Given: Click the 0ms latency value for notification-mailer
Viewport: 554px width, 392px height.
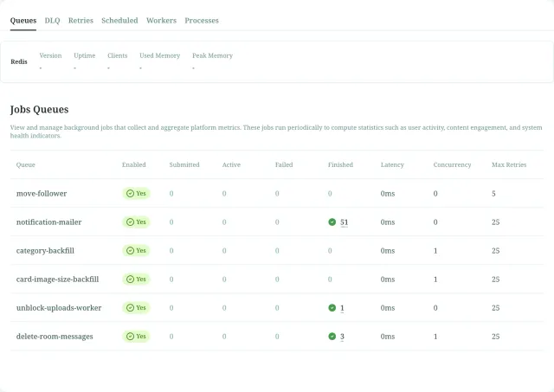Looking at the screenshot, I should click(x=388, y=222).
